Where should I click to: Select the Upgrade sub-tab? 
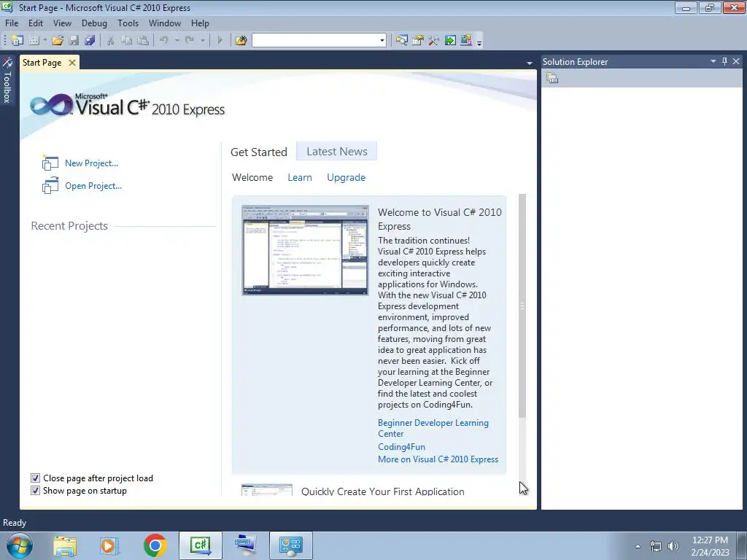pos(346,178)
